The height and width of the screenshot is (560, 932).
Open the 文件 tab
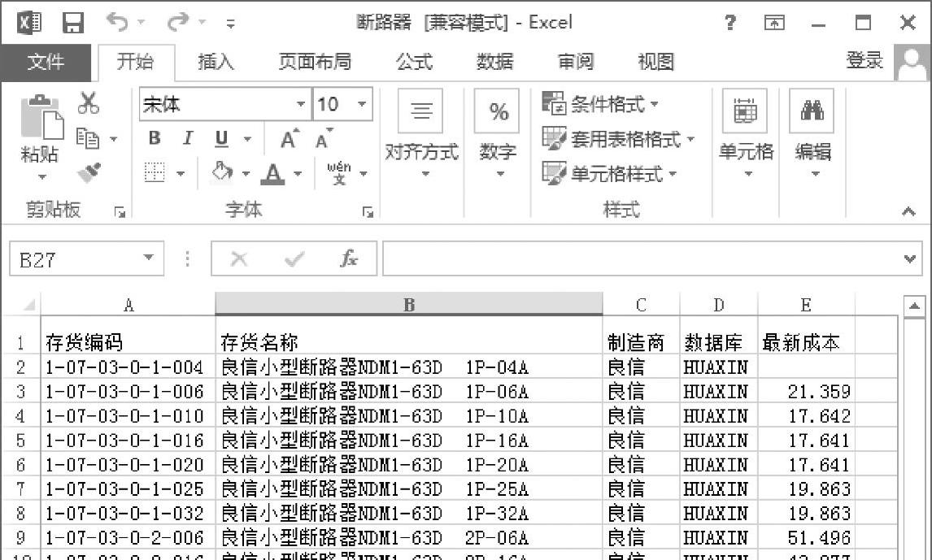[x=46, y=62]
